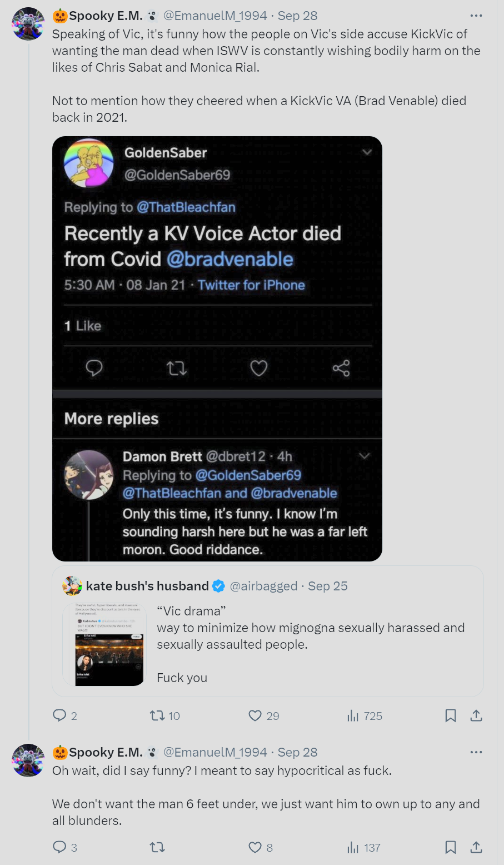Bookmark the bottom tweet
Screen dimensions: 504x865
pyautogui.click(x=451, y=847)
